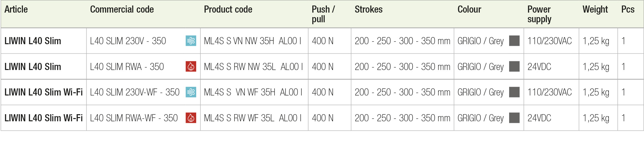
Task: Click the ventilation icon beside L40 SLIM 230V-WF - 350
Action: tap(191, 92)
